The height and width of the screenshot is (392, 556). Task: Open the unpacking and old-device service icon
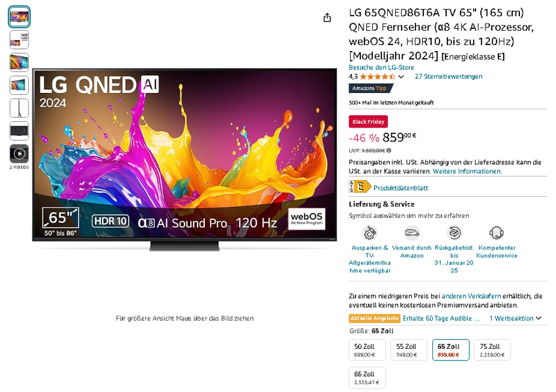[370, 233]
